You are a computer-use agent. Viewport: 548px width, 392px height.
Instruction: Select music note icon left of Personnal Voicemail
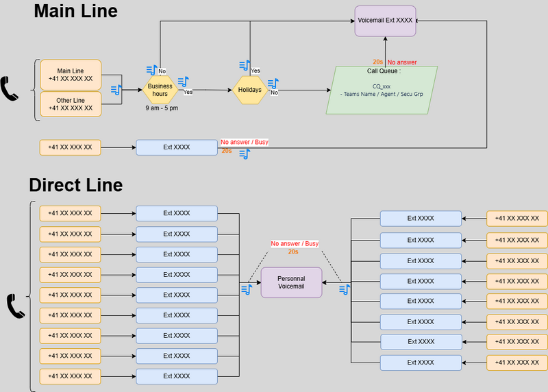click(247, 289)
